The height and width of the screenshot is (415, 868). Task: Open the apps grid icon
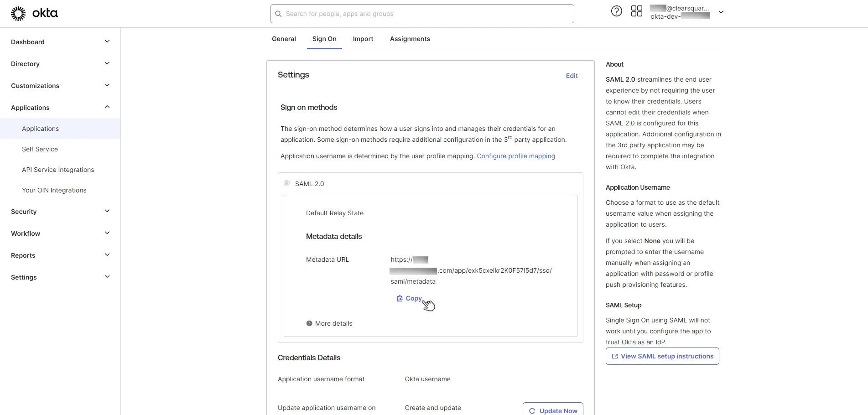click(637, 11)
